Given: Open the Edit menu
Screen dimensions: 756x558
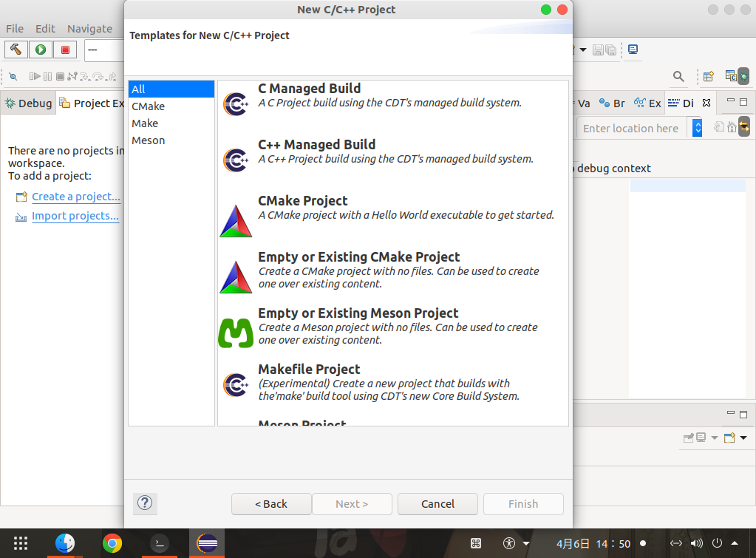Looking at the screenshot, I should pyautogui.click(x=45, y=29).
